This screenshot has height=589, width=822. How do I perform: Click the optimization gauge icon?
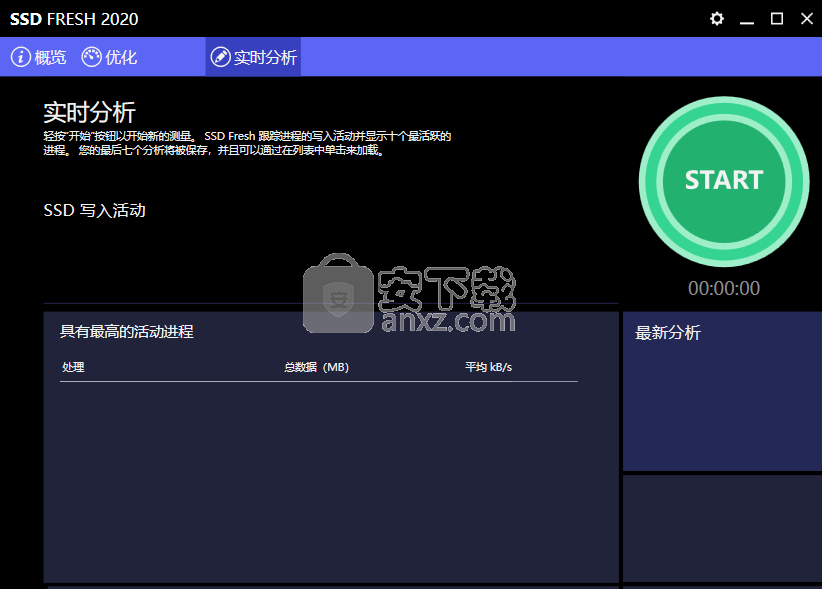(x=91, y=57)
